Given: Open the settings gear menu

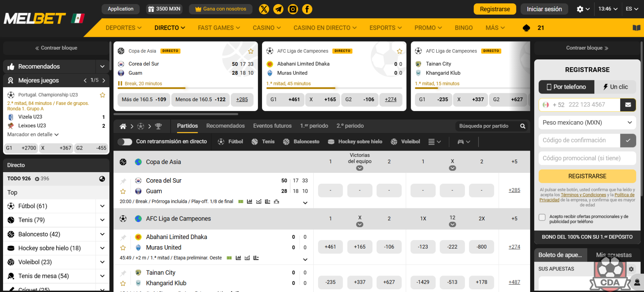Looking at the screenshot, I should pyautogui.click(x=583, y=9).
